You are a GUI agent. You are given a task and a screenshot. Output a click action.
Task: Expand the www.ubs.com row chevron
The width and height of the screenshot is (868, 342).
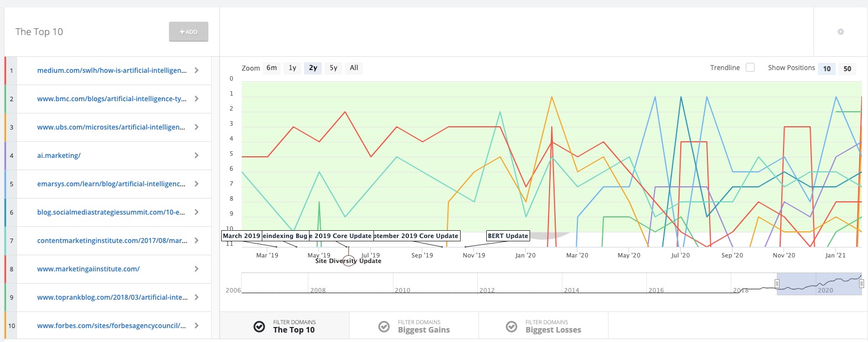[197, 127]
